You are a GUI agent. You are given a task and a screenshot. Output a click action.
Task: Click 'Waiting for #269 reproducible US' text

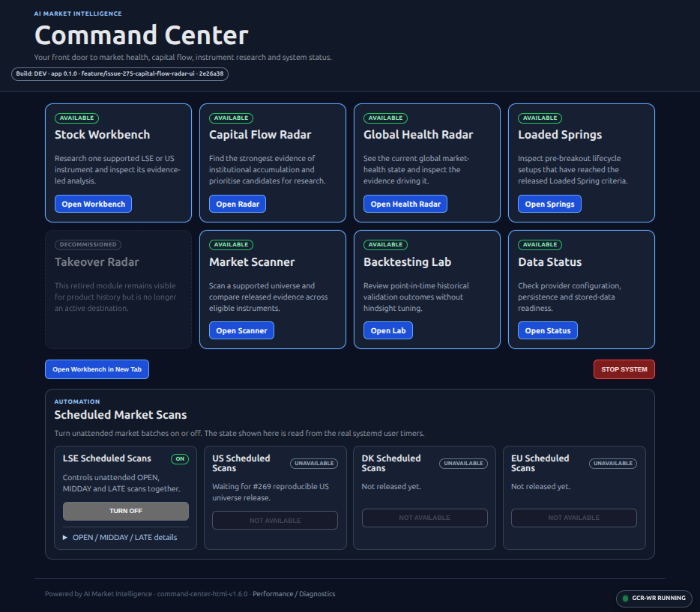pyautogui.click(x=271, y=487)
